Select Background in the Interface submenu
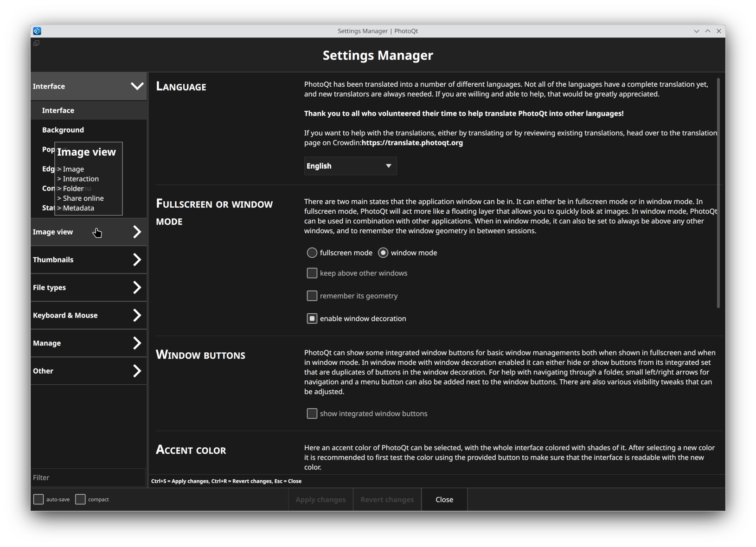 point(63,130)
